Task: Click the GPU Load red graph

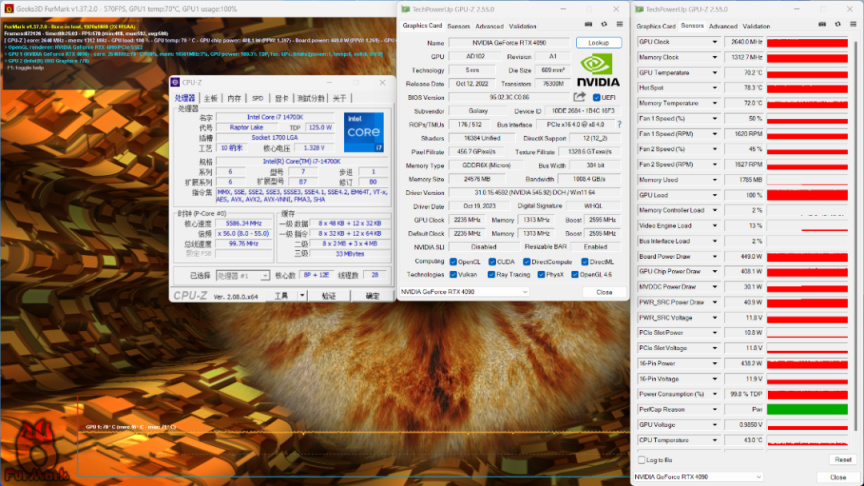Action: tap(807, 195)
